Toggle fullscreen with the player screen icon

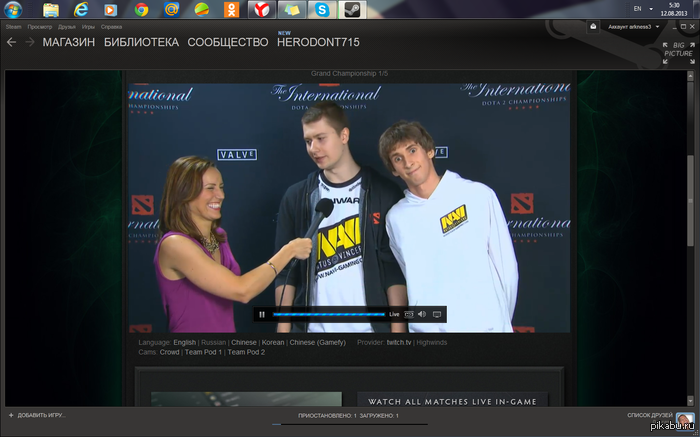point(437,314)
